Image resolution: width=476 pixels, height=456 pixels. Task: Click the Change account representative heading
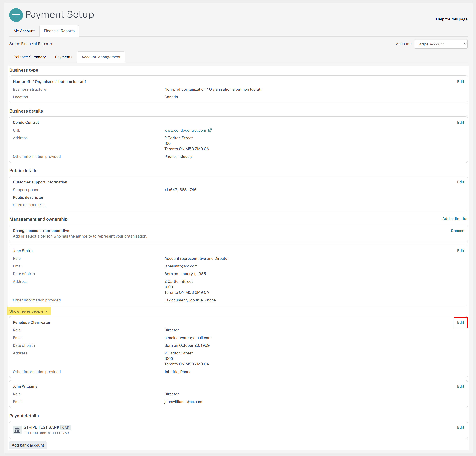tap(41, 231)
